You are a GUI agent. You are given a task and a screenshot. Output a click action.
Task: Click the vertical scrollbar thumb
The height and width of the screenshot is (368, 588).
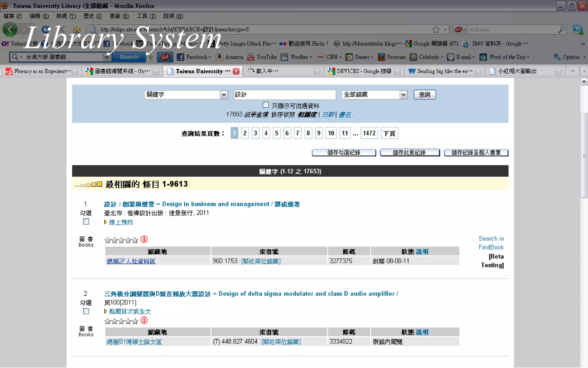584,156
